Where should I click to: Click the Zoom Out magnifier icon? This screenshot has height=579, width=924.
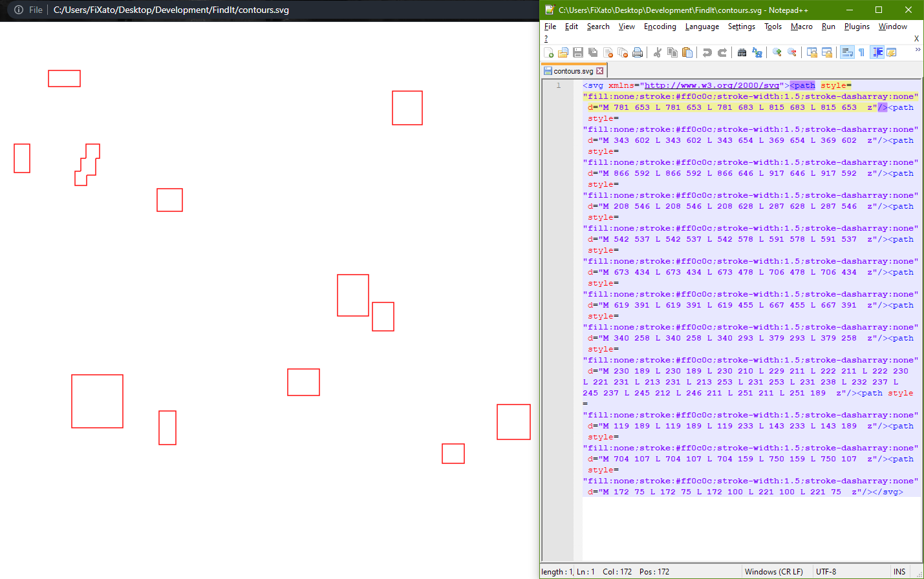tap(792, 53)
